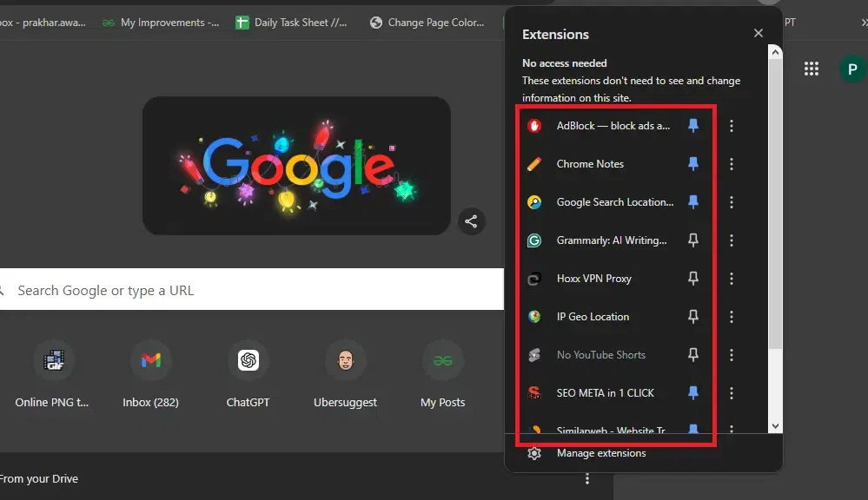Image resolution: width=868 pixels, height=500 pixels.
Task: Unpin AdBlock from the toolbar
Action: (x=693, y=126)
